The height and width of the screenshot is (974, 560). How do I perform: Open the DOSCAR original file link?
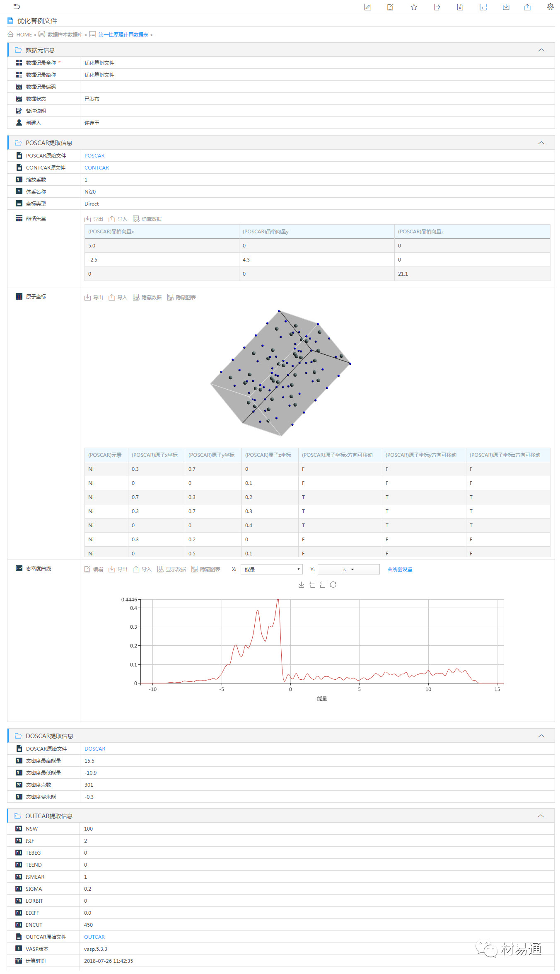point(95,749)
